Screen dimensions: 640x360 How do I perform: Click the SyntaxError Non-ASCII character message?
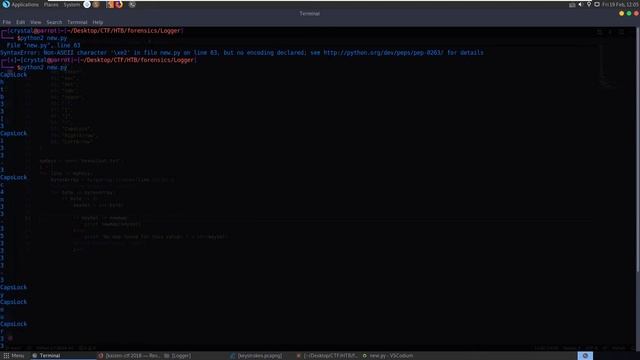coord(242,53)
